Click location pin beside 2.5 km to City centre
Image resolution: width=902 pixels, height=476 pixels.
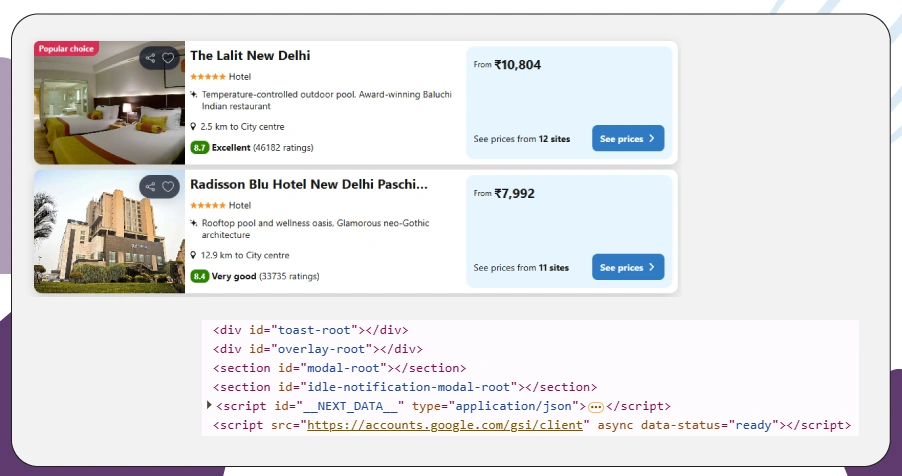[193, 127]
